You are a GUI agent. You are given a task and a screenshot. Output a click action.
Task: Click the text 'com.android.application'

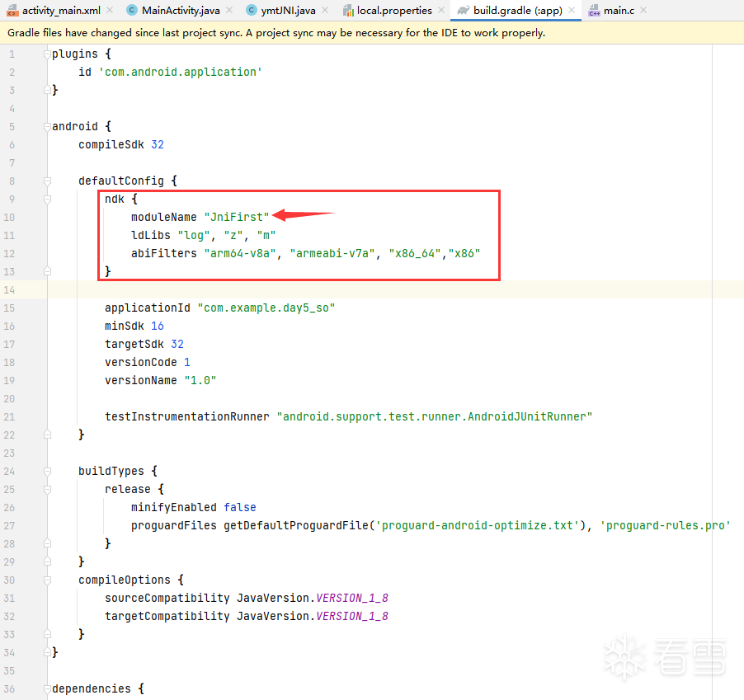[181, 72]
